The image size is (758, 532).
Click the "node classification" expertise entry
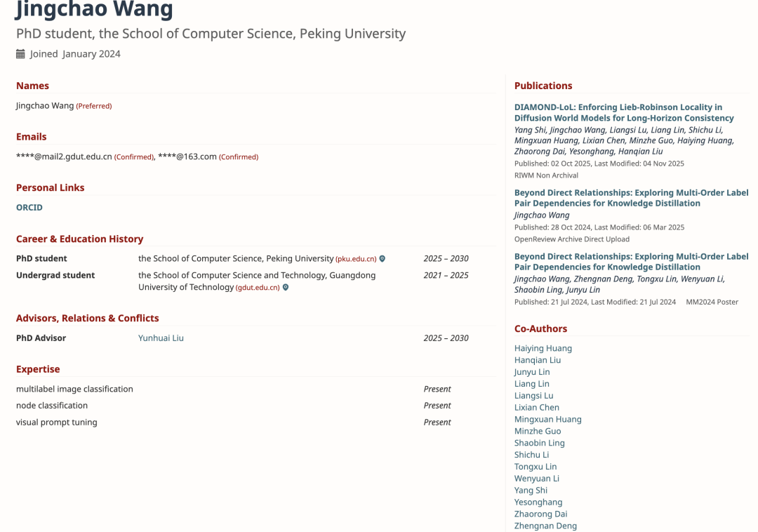[x=52, y=406]
